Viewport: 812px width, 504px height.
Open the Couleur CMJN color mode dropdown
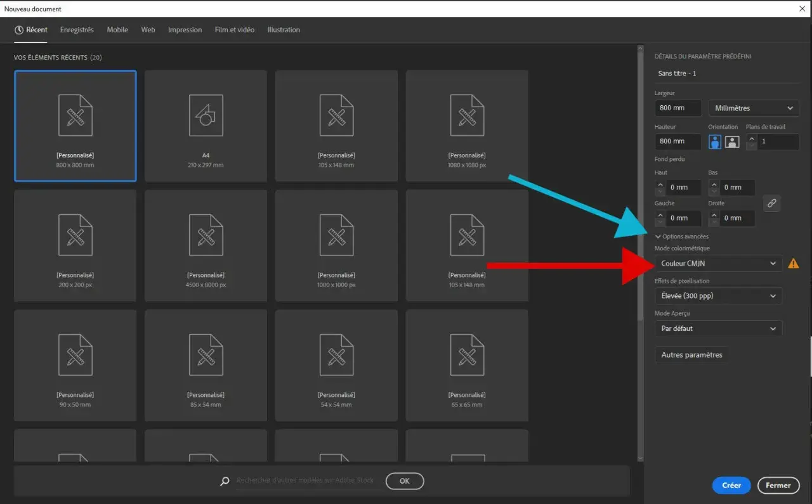tap(718, 263)
